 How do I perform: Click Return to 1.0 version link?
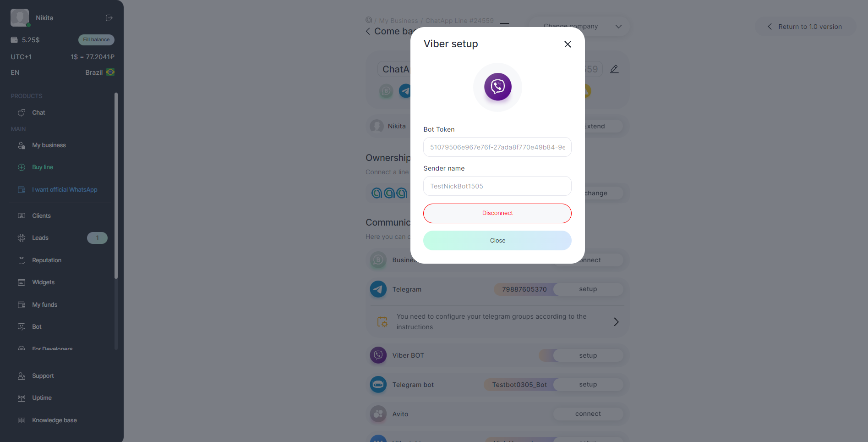[x=805, y=27]
